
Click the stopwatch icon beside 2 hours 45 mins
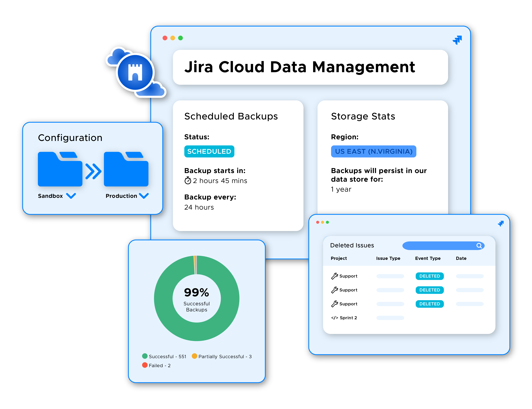pyautogui.click(x=188, y=181)
